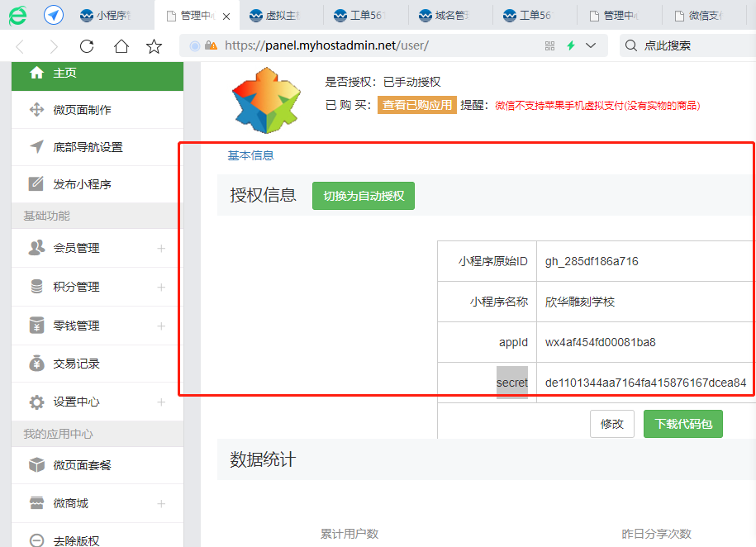Click 切换为自动授权 button
This screenshot has height=547, width=756.
tap(364, 196)
